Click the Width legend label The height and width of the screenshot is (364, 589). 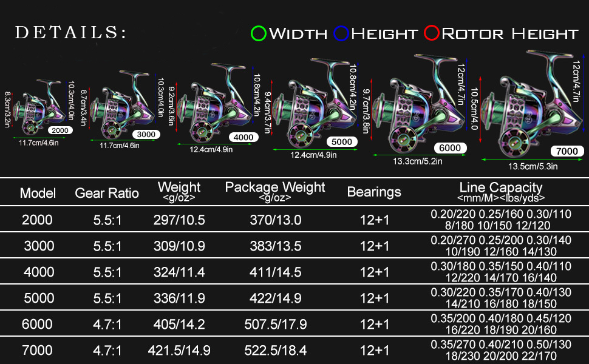pos(298,34)
